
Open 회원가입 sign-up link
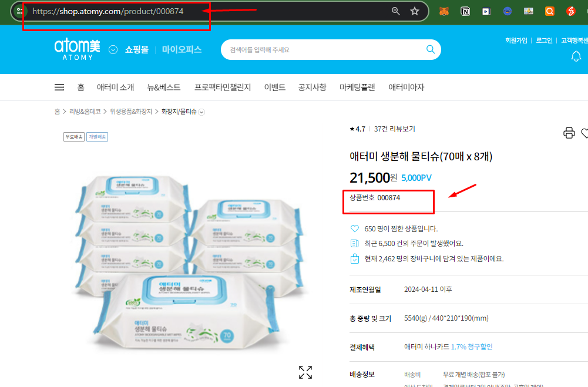point(516,40)
